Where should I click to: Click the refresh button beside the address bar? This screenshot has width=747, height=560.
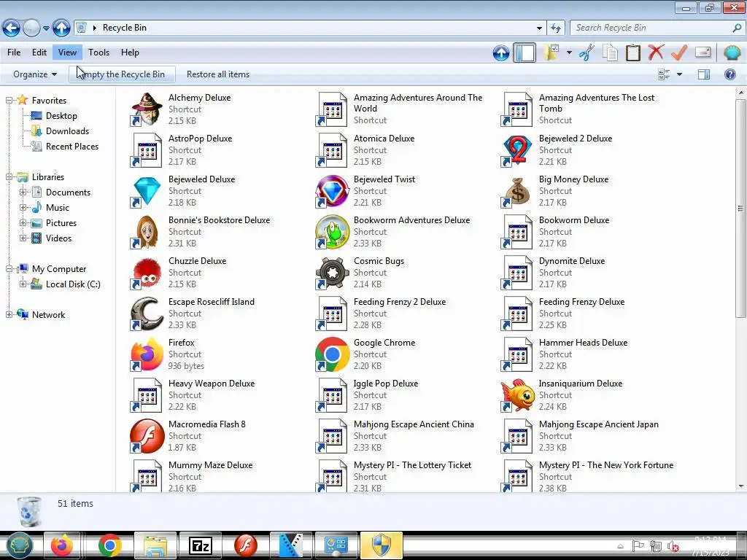(x=555, y=28)
